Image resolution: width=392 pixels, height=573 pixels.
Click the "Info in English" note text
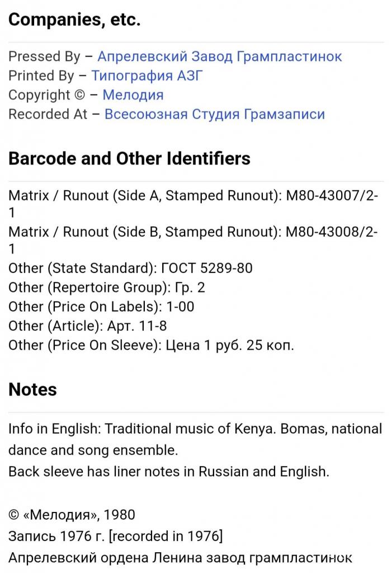coord(195,429)
